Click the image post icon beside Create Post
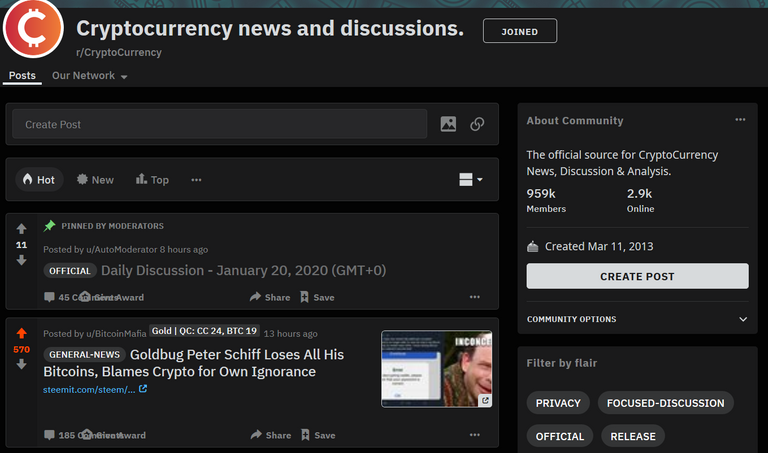The height and width of the screenshot is (453, 768). click(448, 124)
